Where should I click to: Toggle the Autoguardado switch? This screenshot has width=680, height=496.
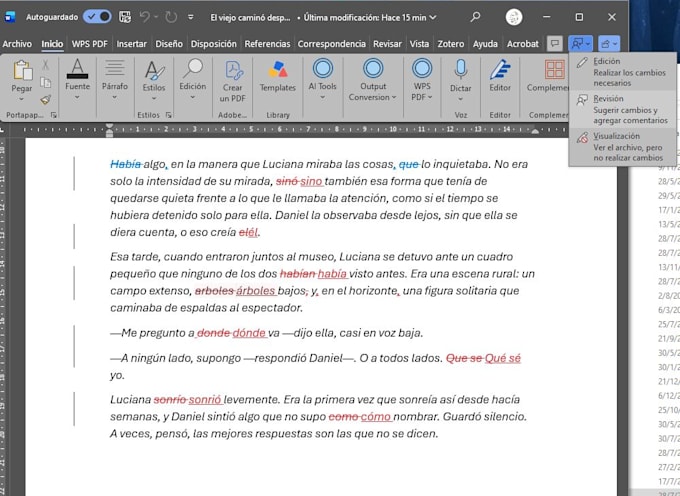(97, 17)
